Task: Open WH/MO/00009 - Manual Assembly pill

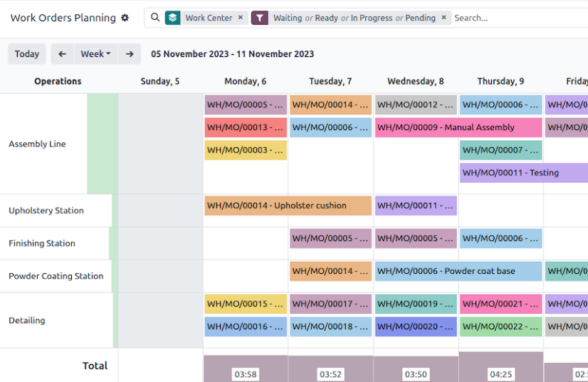Action: pyautogui.click(x=458, y=127)
